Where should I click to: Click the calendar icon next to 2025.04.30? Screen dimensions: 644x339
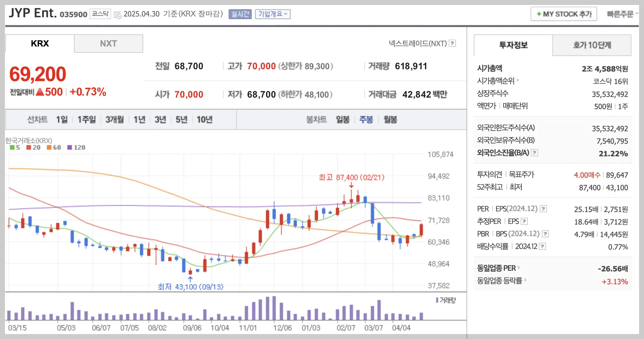117,15
